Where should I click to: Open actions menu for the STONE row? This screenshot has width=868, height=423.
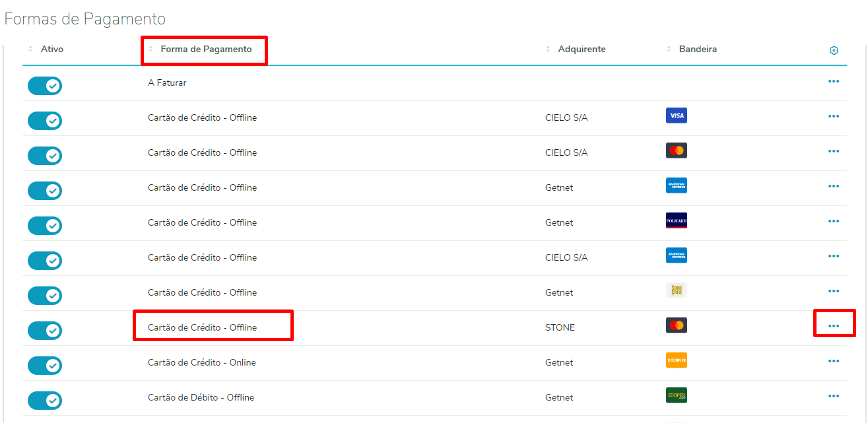834,326
